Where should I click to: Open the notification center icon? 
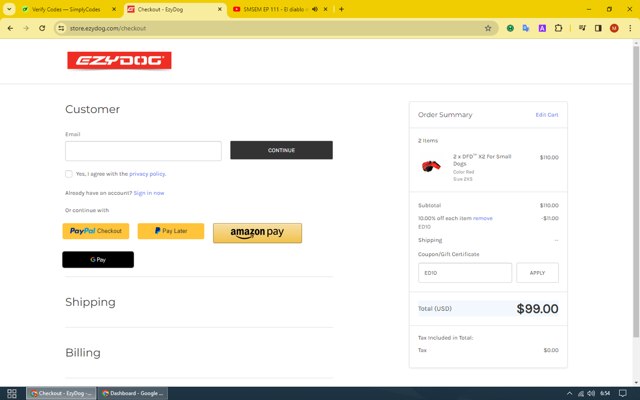(x=622, y=393)
